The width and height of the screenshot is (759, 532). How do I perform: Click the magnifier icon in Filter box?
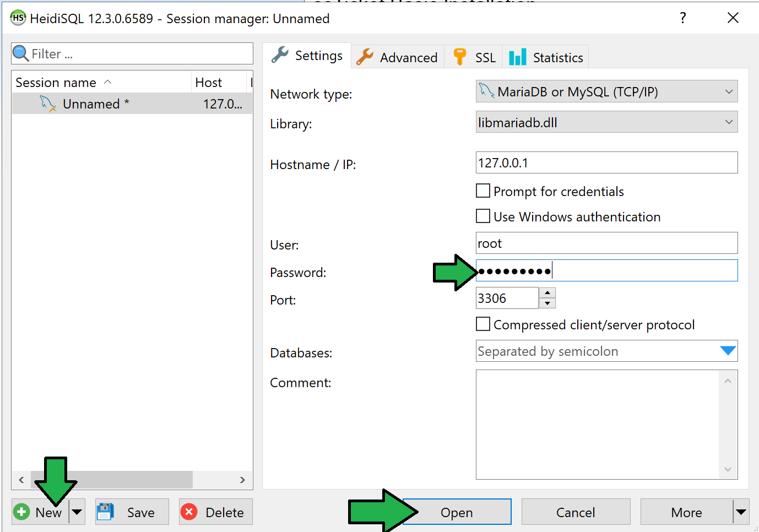(x=20, y=53)
